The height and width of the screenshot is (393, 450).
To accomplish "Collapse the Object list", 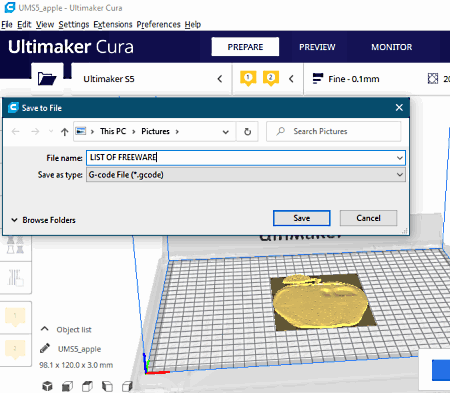I will point(44,329).
